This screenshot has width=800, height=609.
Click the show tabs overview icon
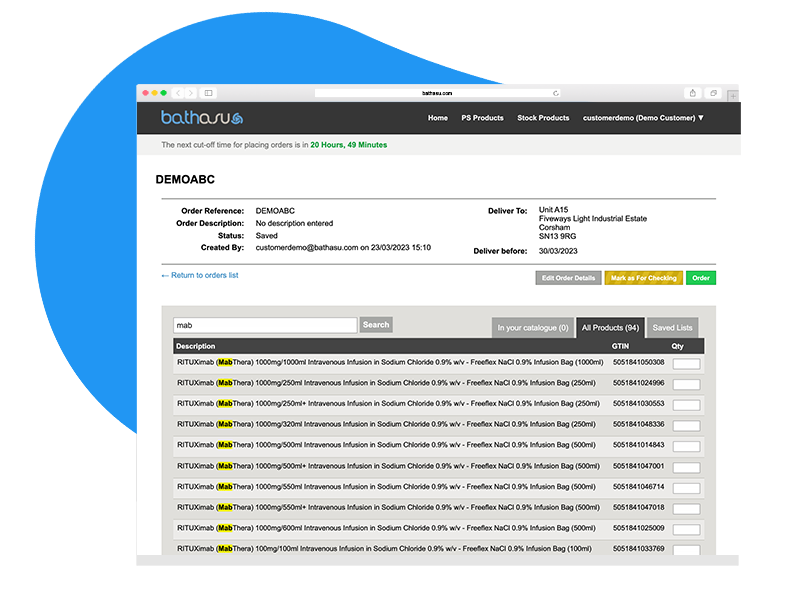[714, 93]
